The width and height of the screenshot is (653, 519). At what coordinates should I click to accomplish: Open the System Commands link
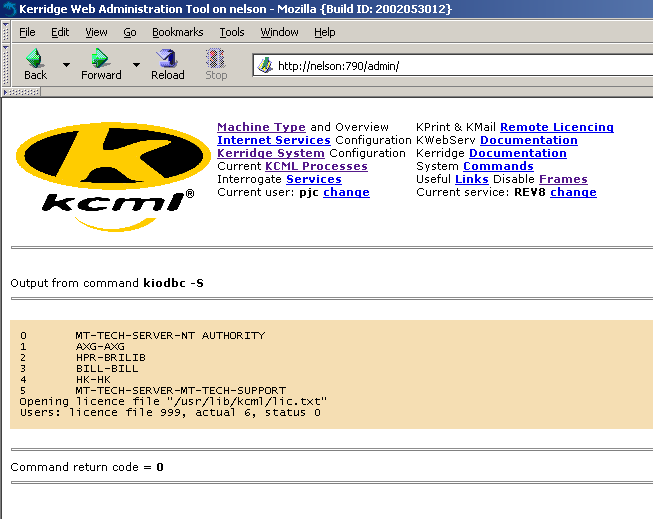click(x=498, y=166)
